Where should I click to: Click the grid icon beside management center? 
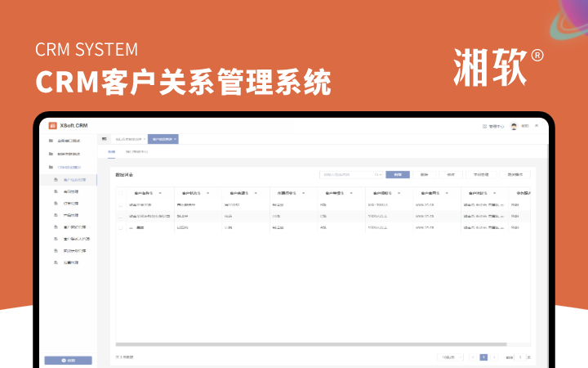(x=484, y=127)
